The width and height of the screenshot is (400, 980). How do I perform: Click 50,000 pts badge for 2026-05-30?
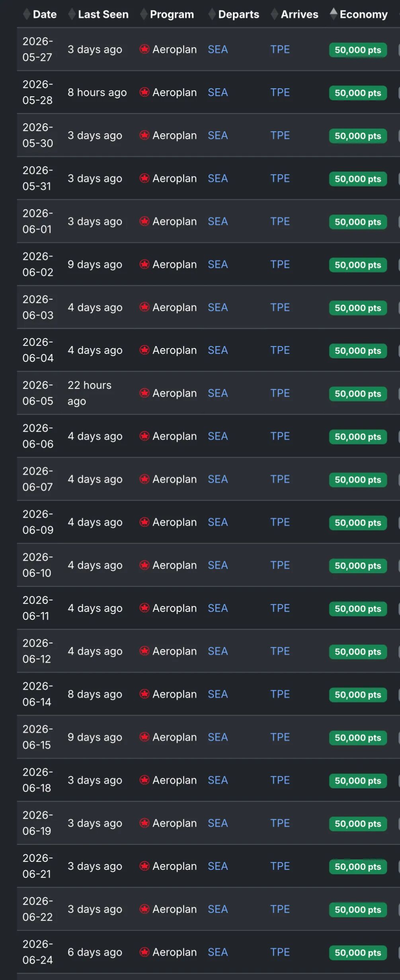click(357, 136)
